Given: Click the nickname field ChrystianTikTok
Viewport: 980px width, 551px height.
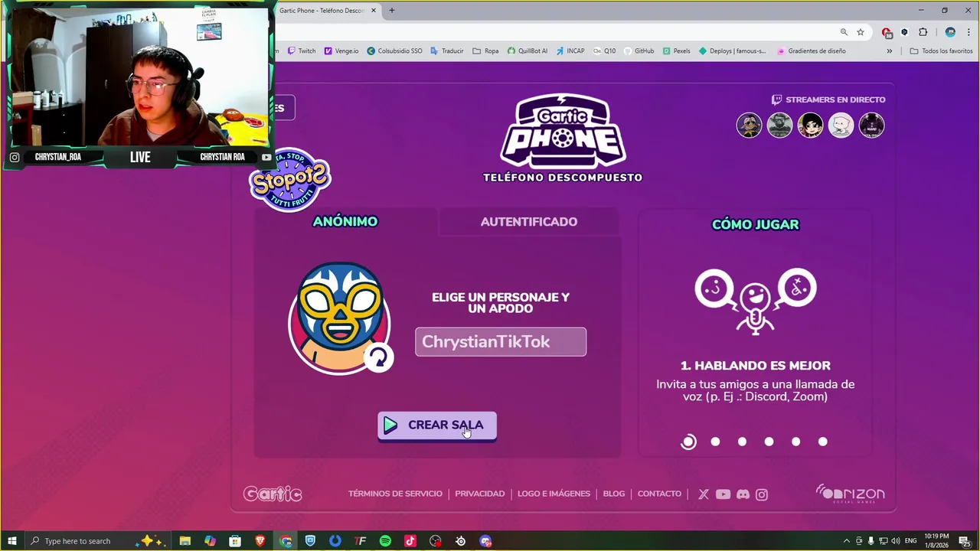Looking at the screenshot, I should point(501,342).
